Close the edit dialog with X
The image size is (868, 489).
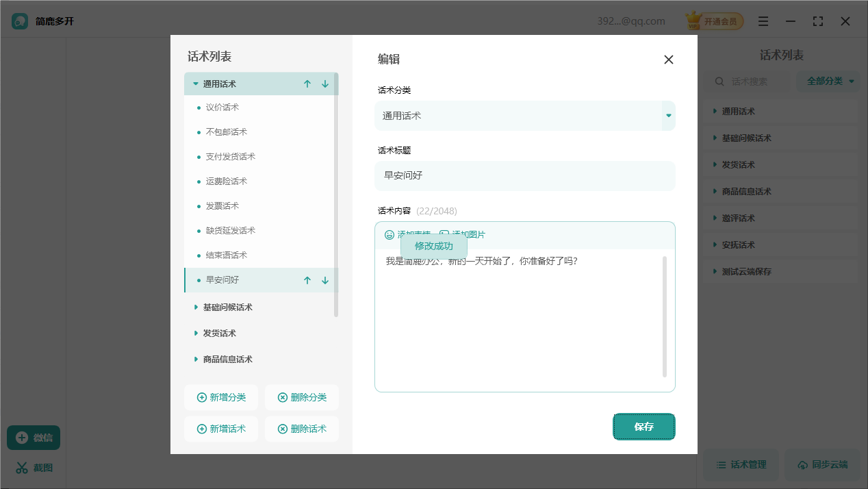[669, 60]
